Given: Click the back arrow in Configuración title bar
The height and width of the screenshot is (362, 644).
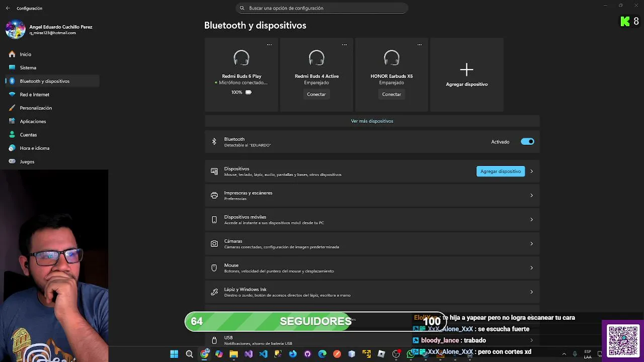Looking at the screenshot, I should pos(8,8).
